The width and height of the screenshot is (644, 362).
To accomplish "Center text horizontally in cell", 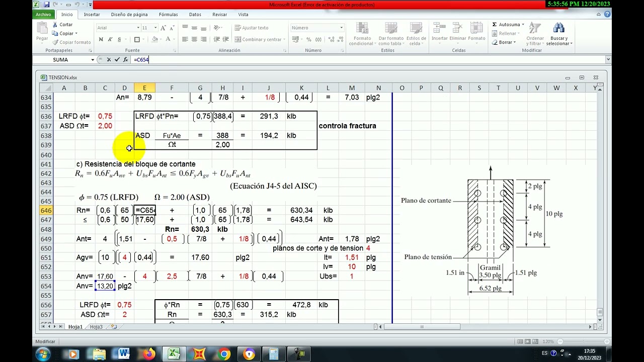I will pos(194,39).
